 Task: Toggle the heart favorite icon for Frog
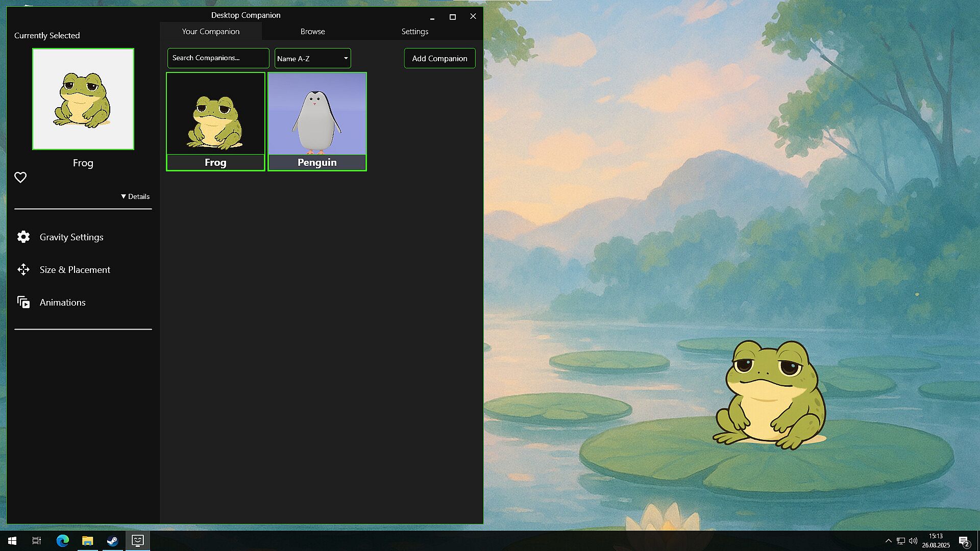tap(20, 178)
